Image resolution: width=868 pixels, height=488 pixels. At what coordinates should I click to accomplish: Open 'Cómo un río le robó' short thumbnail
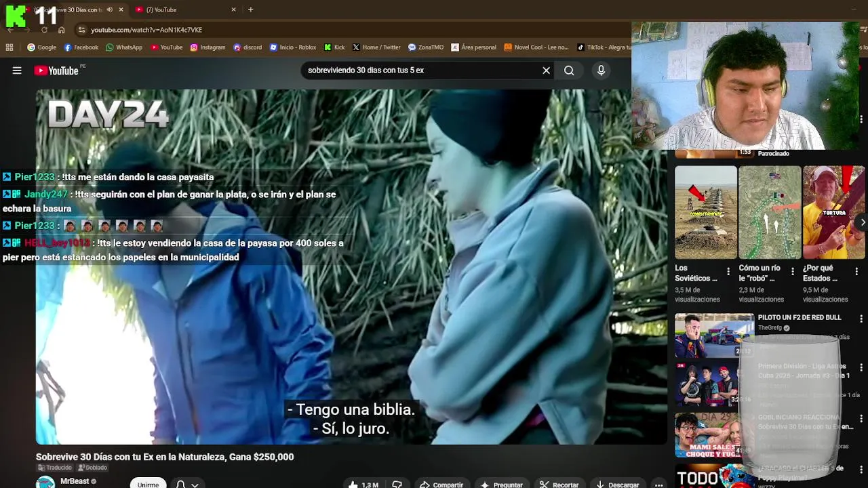[770, 212]
